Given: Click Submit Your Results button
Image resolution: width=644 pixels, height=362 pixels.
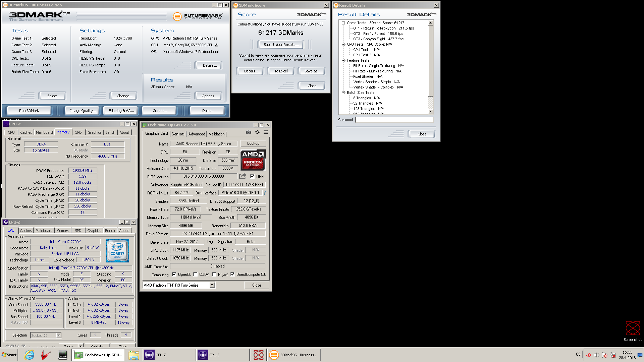Looking at the screenshot, I should tap(281, 45).
